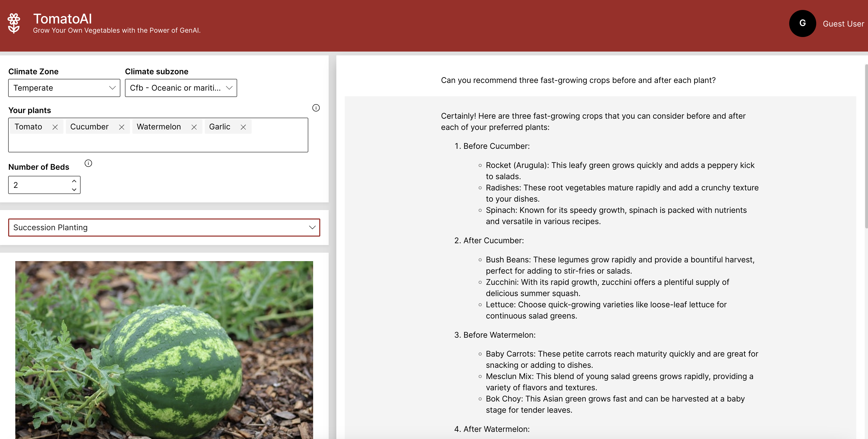Screen dimensions: 868x439
Task: Decrease number of beds with down arrow
Action: [74, 189]
